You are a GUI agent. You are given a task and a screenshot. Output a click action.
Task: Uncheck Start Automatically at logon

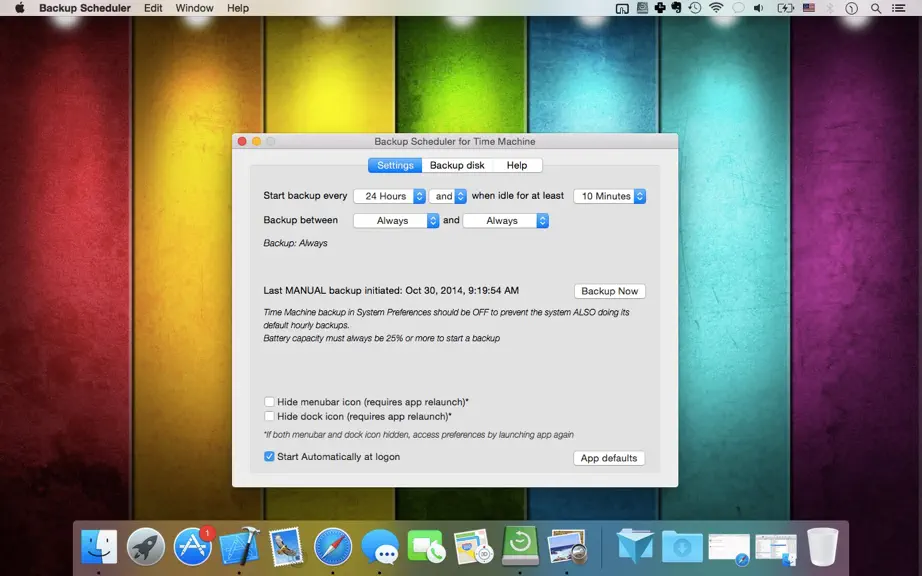[x=269, y=457]
